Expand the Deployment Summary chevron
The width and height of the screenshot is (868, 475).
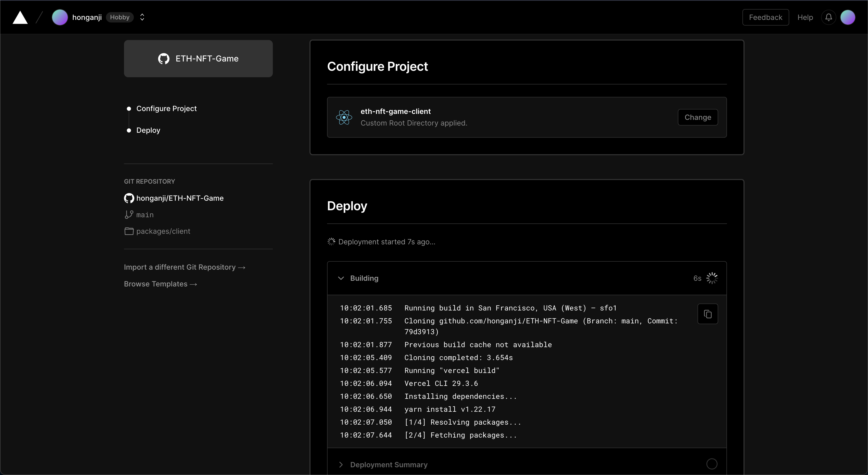(341, 465)
